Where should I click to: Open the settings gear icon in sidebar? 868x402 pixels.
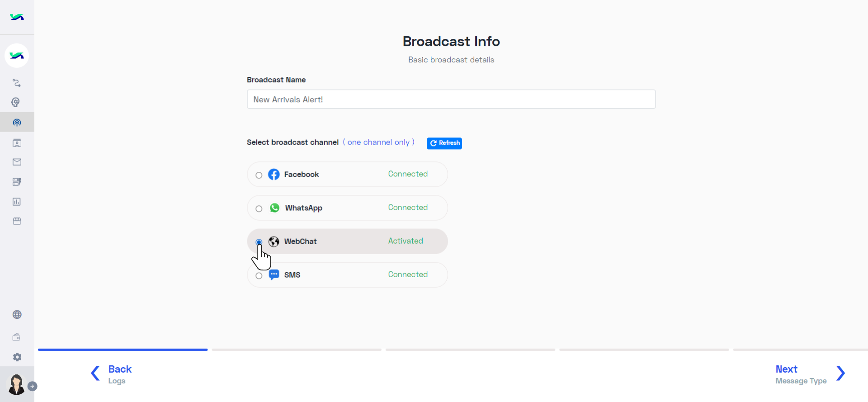pos(17,357)
